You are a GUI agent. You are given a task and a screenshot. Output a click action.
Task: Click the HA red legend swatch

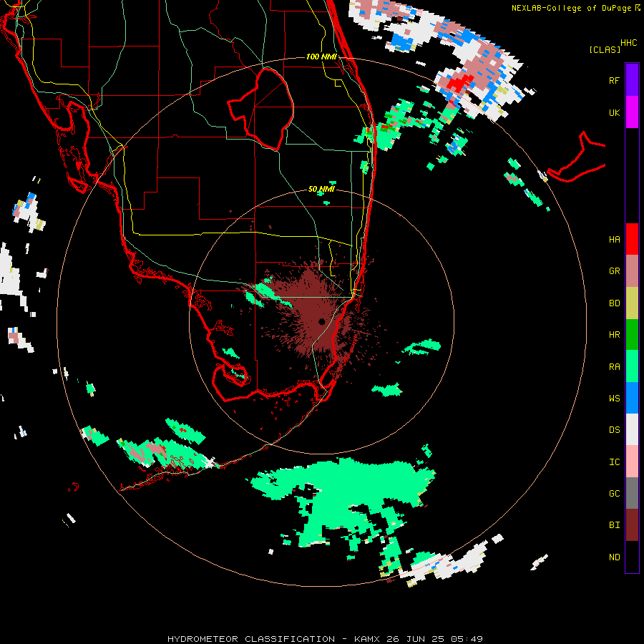pyautogui.click(x=632, y=239)
